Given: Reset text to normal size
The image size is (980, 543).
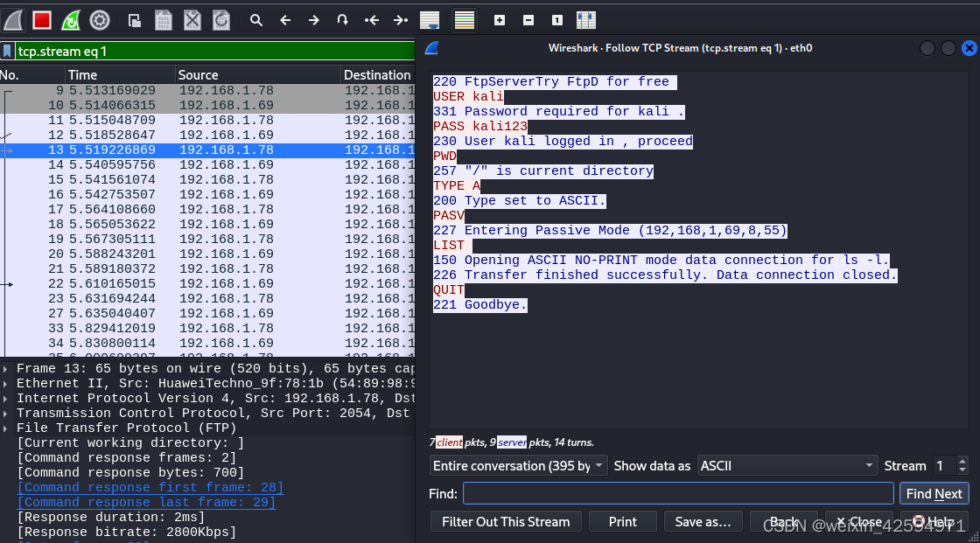Looking at the screenshot, I should (x=556, y=21).
